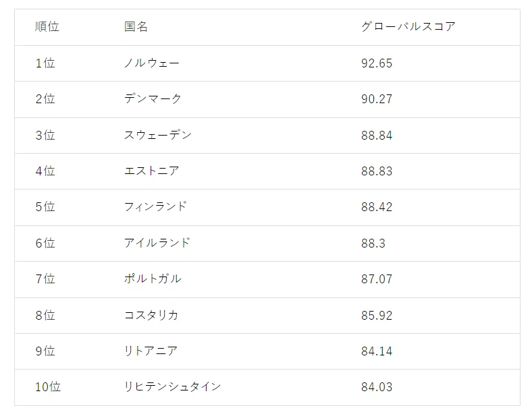The height and width of the screenshot is (406, 532).
Task: Click the score value 90.27
Action: (377, 99)
